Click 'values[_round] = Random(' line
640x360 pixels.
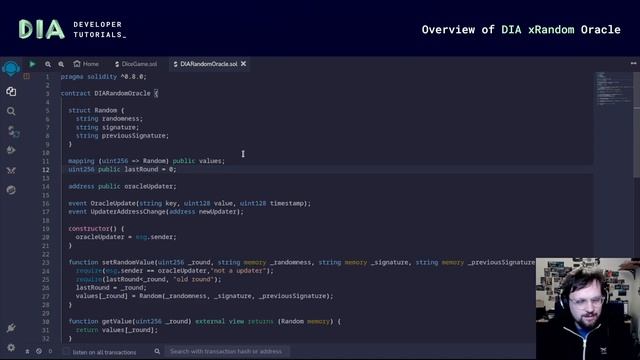204,296
